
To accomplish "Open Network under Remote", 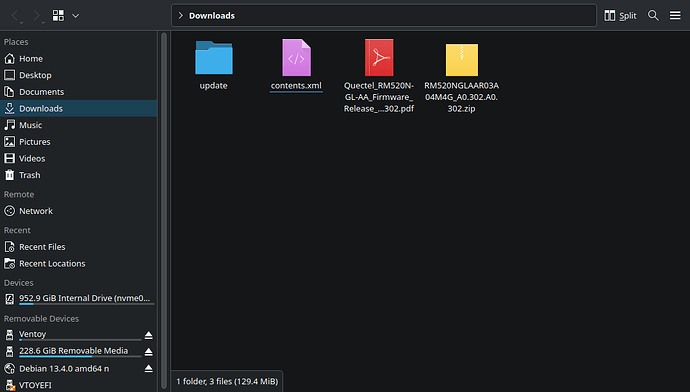I will click(x=78, y=211).
